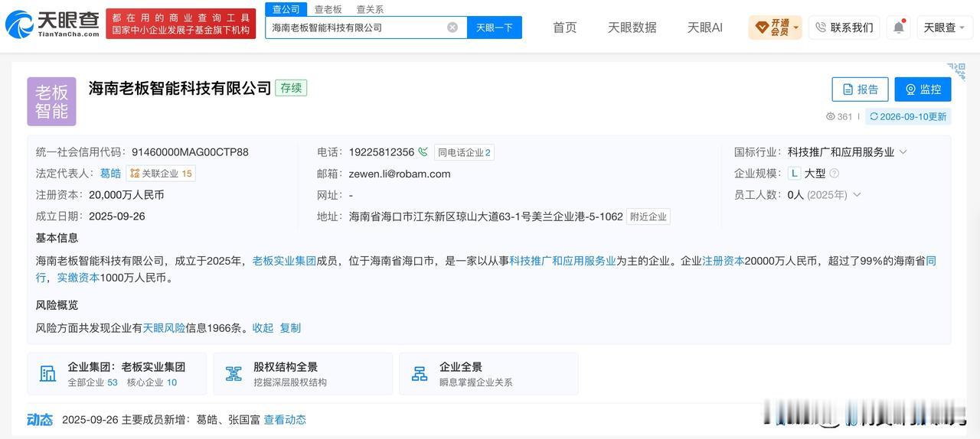
Task: Switch to the 查公司 tab
Action: (286, 9)
